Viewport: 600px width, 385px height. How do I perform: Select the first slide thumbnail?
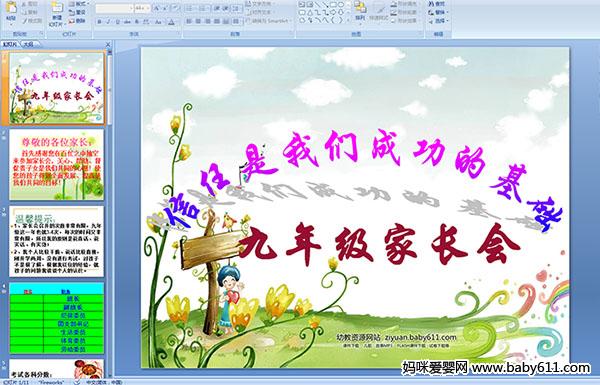click(x=57, y=88)
